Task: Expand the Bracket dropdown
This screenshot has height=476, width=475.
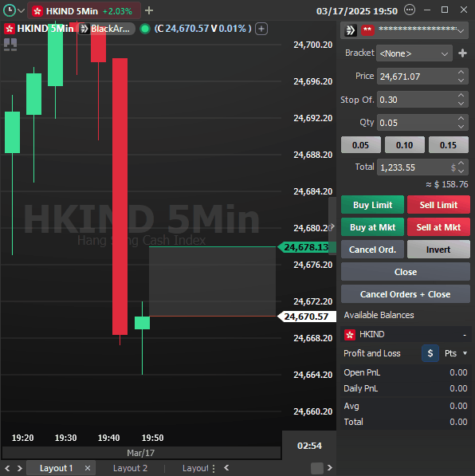Action: point(414,53)
